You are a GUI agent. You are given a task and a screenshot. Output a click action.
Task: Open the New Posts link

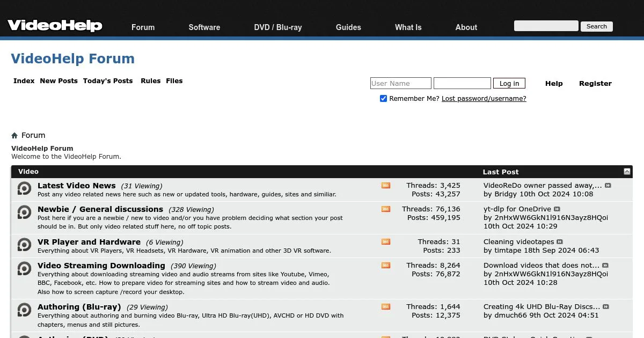[59, 81]
